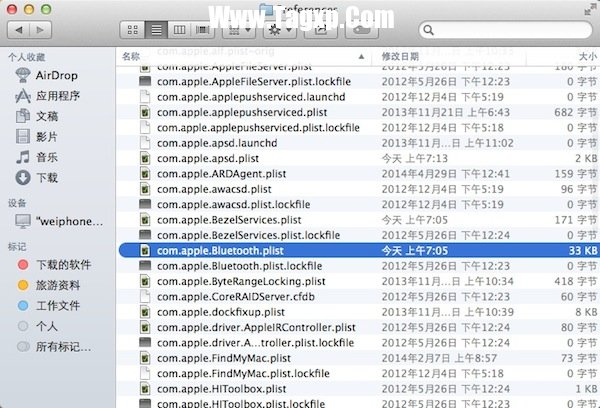The width and height of the screenshot is (600, 408).
Task: Select com.apple.BezelServices.plist file
Action: pyautogui.click(x=229, y=220)
